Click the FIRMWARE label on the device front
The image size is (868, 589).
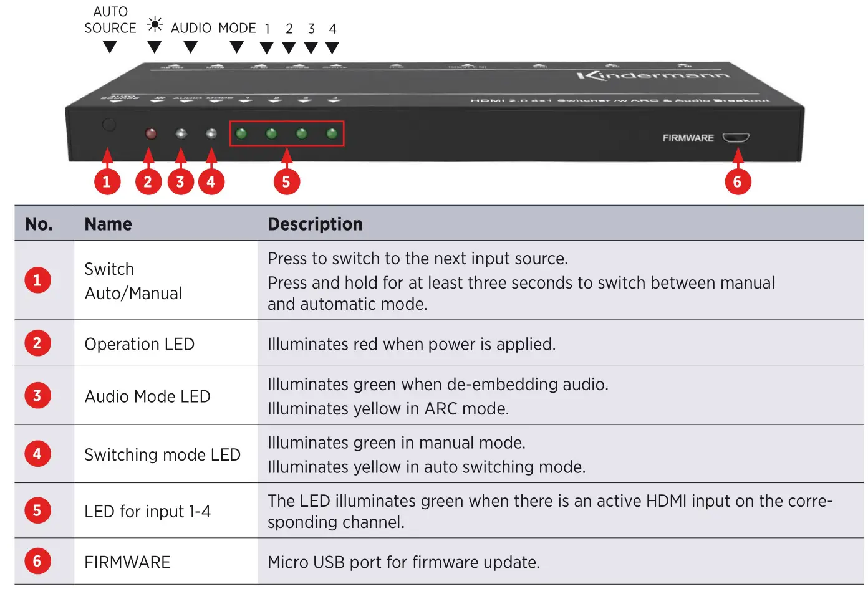(688, 138)
